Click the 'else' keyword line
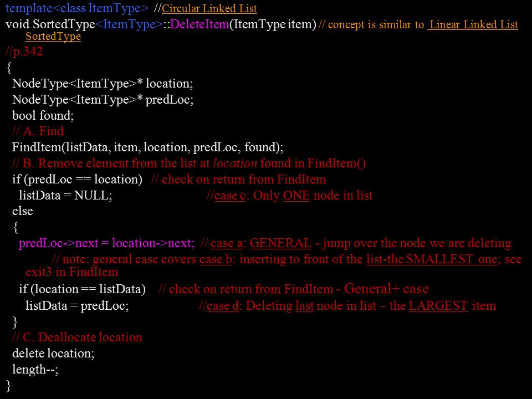Image resolution: width=532 pixels, height=399 pixels. 23,211
